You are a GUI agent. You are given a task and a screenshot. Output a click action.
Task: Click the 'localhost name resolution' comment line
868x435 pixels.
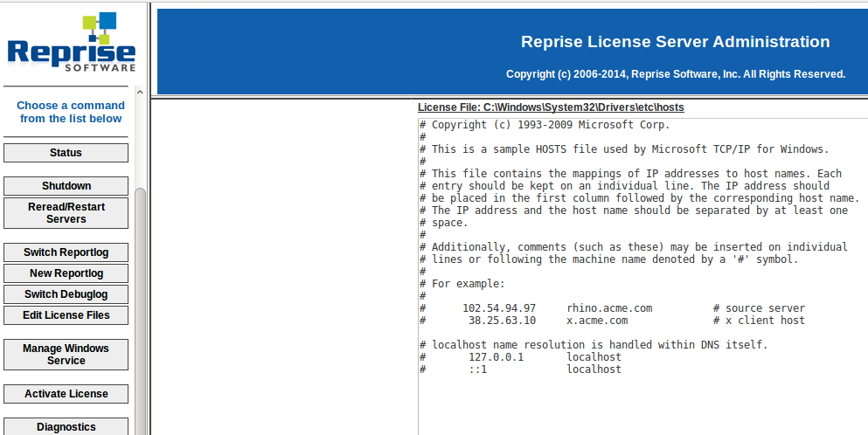[x=594, y=345]
